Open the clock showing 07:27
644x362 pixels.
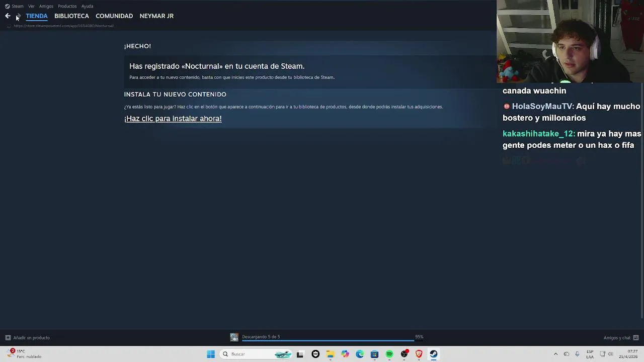[628, 354]
